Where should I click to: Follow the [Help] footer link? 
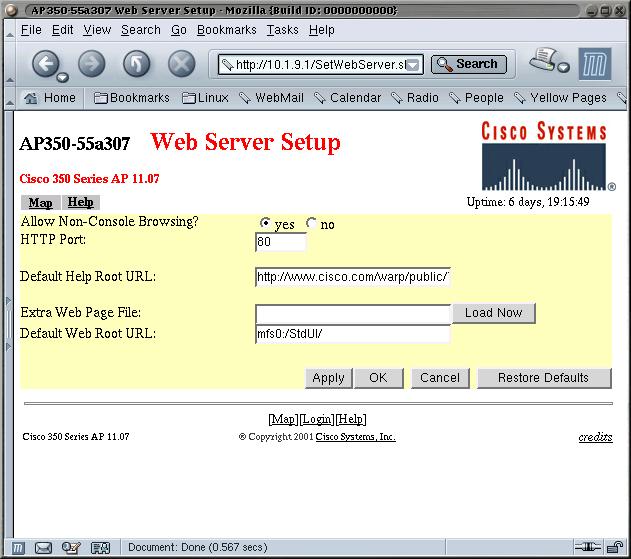pos(351,419)
